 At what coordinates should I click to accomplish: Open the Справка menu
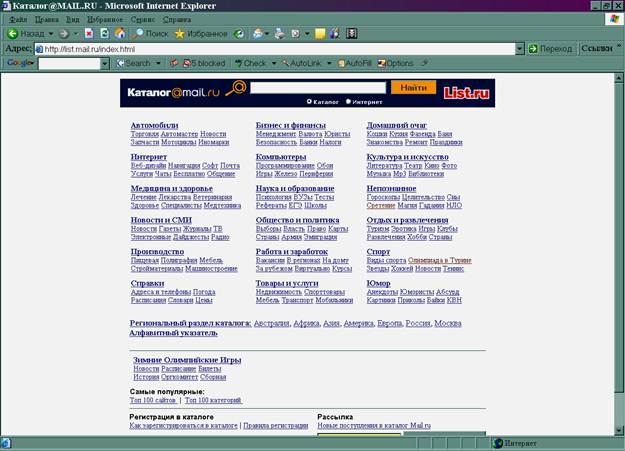(x=177, y=19)
